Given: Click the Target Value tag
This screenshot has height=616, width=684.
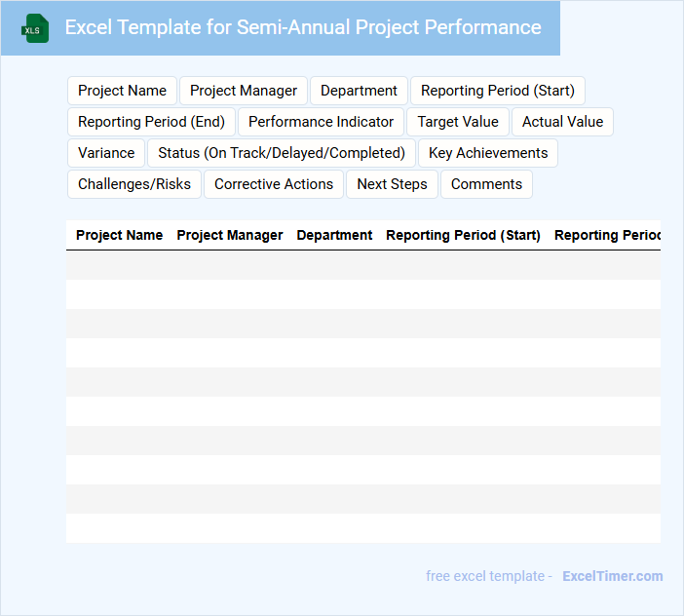Looking at the screenshot, I should coord(458,122).
